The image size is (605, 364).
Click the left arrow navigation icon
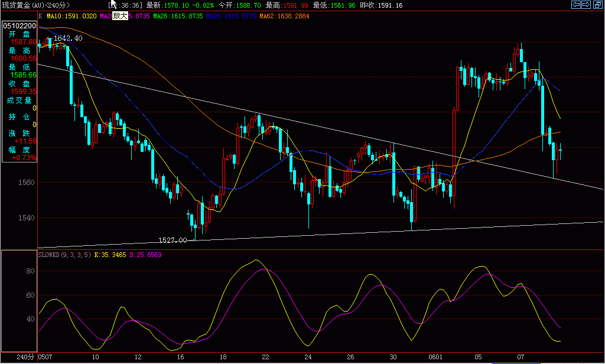[x=575, y=5]
